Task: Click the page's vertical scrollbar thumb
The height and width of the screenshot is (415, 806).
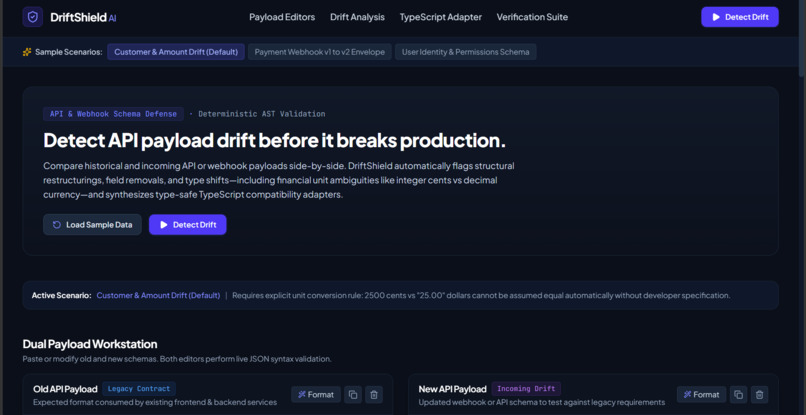Action: pyautogui.click(x=802, y=39)
